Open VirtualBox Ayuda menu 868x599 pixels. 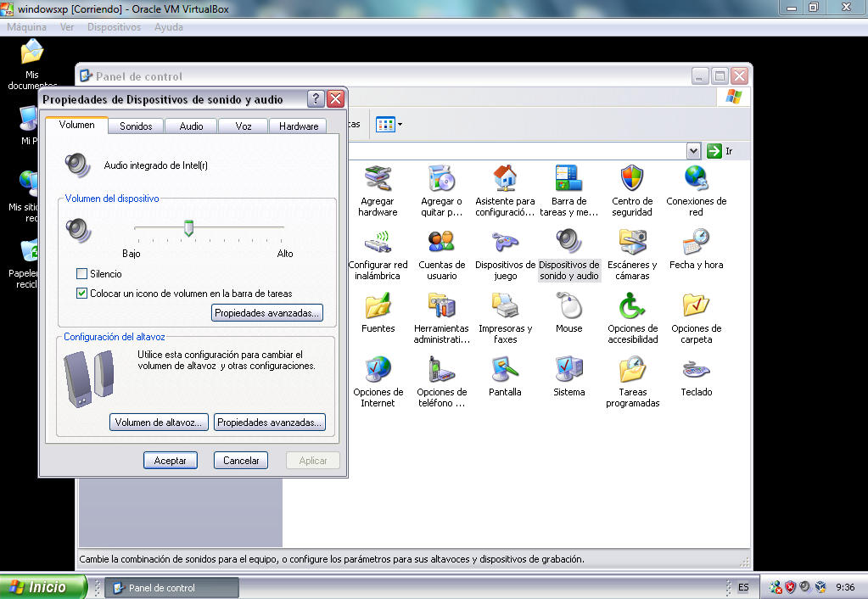click(x=168, y=27)
